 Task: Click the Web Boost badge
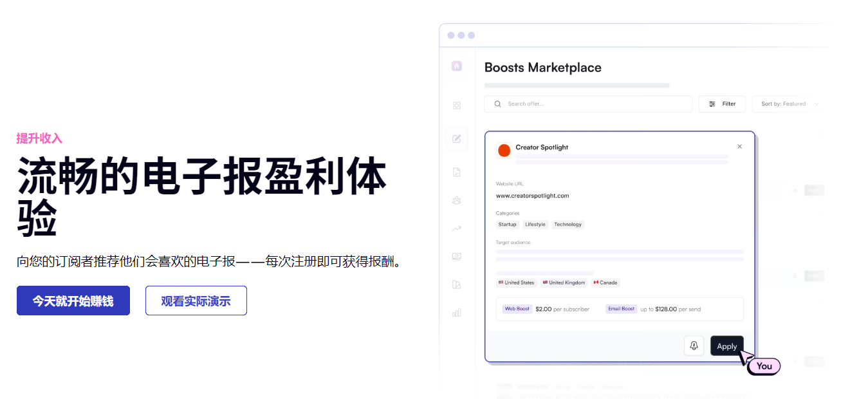tap(517, 309)
